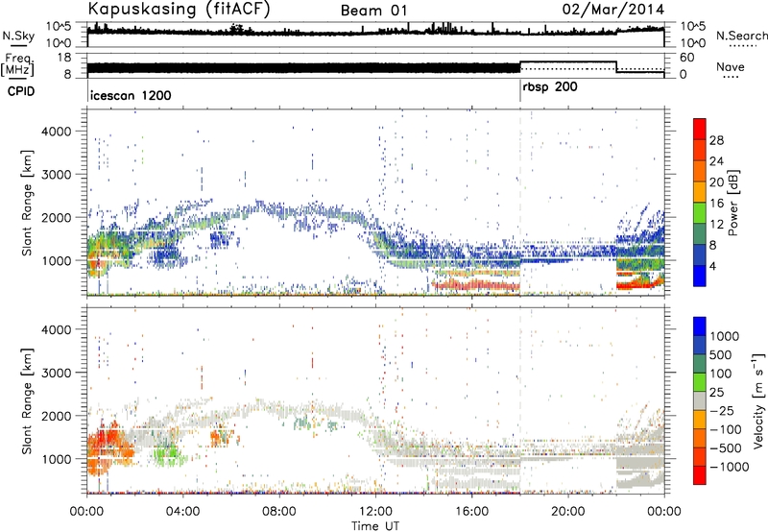Click the CPID row label
The width and height of the screenshot is (768, 532).
pyautogui.click(x=21, y=91)
